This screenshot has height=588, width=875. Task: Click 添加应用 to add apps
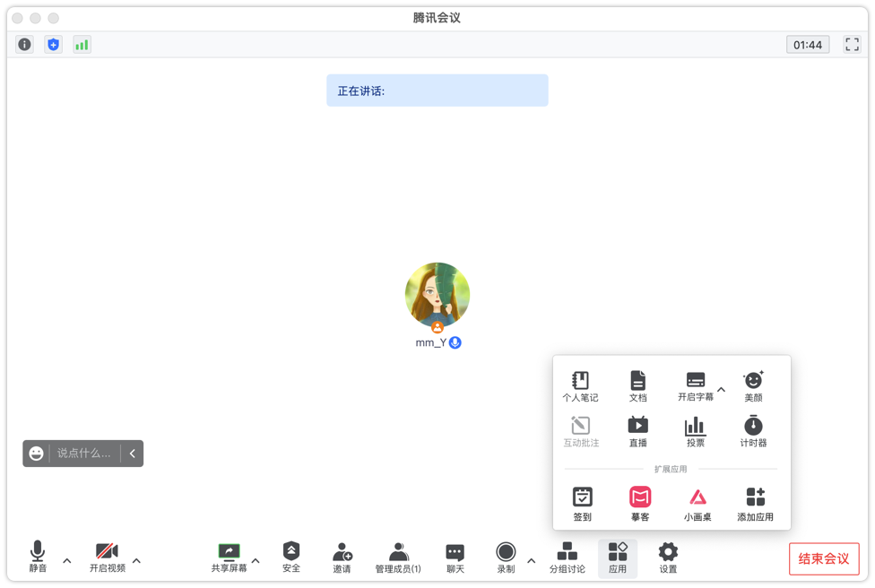click(755, 505)
